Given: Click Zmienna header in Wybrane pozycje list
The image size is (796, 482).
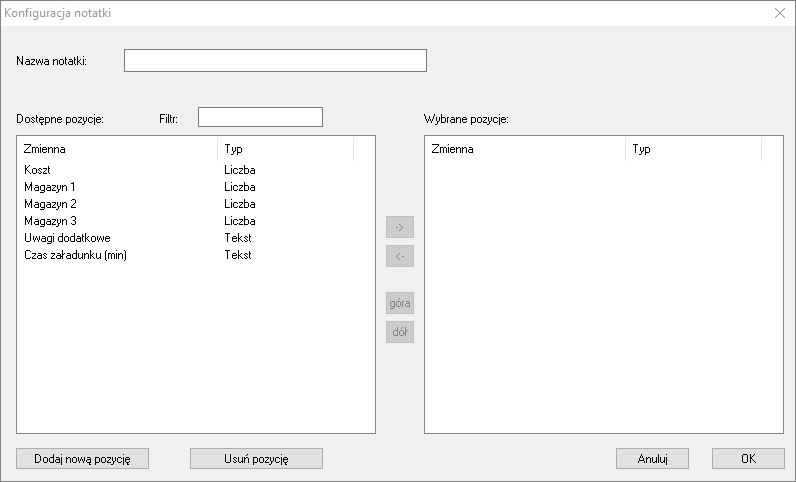Looking at the screenshot, I should 526,149.
